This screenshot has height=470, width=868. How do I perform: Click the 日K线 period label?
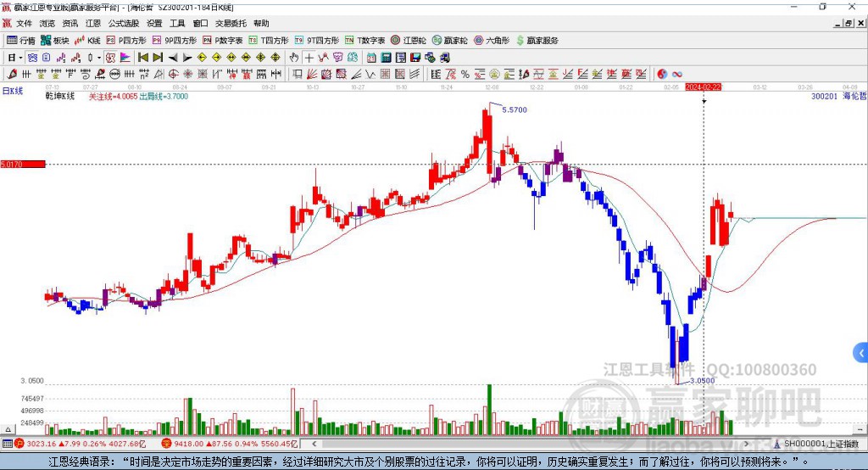click(13, 91)
